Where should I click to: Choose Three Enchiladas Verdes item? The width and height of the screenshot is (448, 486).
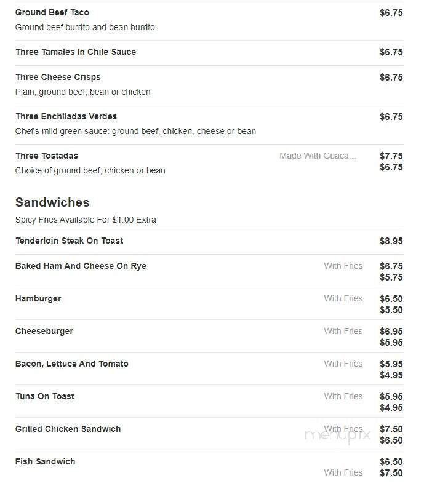click(x=66, y=116)
